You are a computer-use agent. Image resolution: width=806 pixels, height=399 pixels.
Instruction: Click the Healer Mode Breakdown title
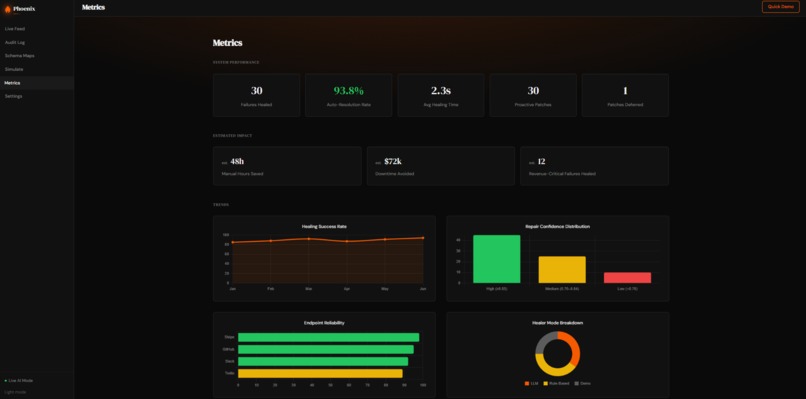click(x=557, y=323)
